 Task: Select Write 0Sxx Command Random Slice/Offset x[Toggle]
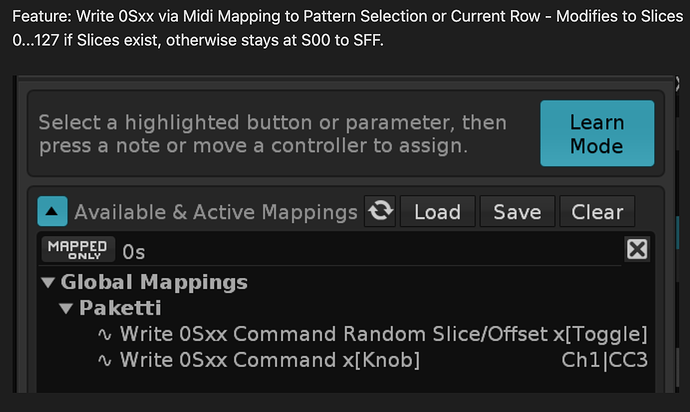[383, 334]
